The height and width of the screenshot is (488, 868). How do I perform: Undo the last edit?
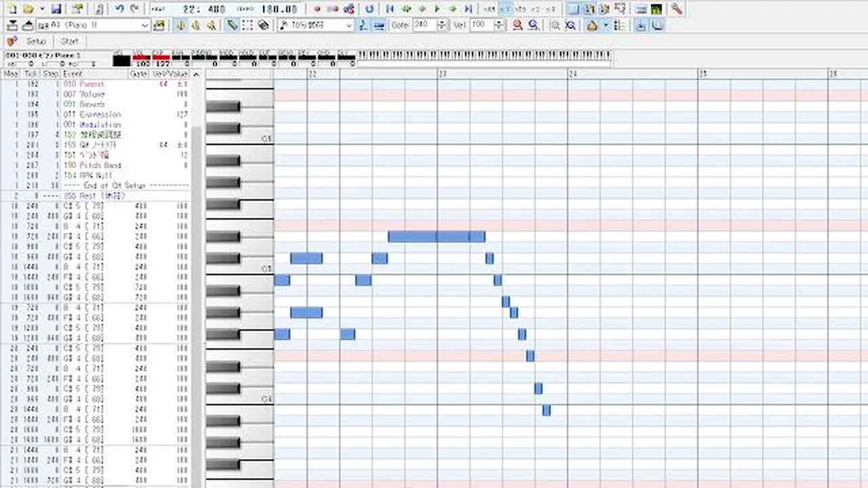point(119,9)
